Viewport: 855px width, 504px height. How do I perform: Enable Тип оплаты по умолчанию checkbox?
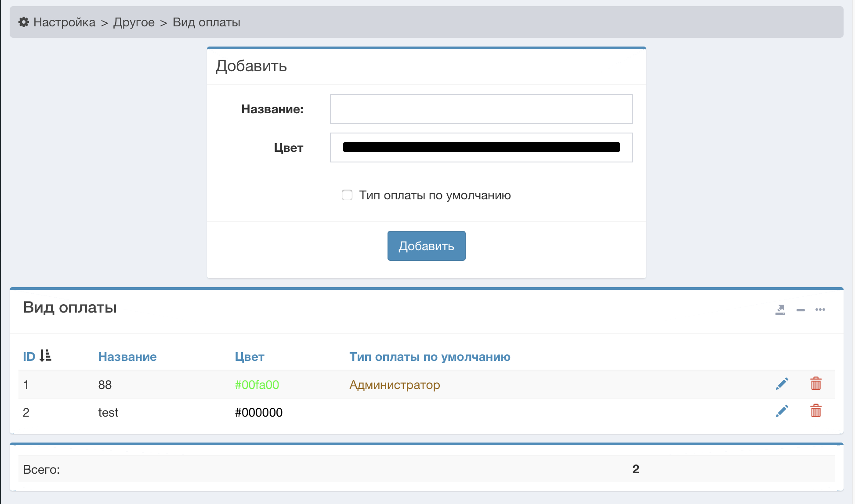(x=347, y=195)
